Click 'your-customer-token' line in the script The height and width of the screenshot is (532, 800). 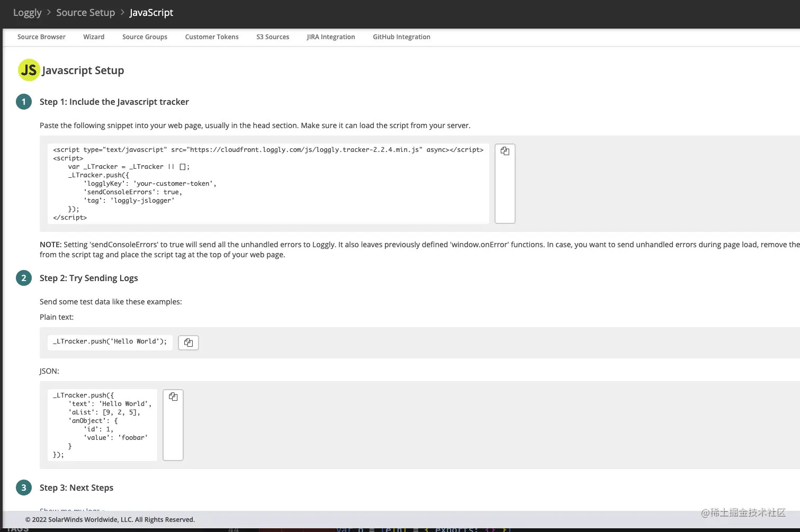click(150, 184)
